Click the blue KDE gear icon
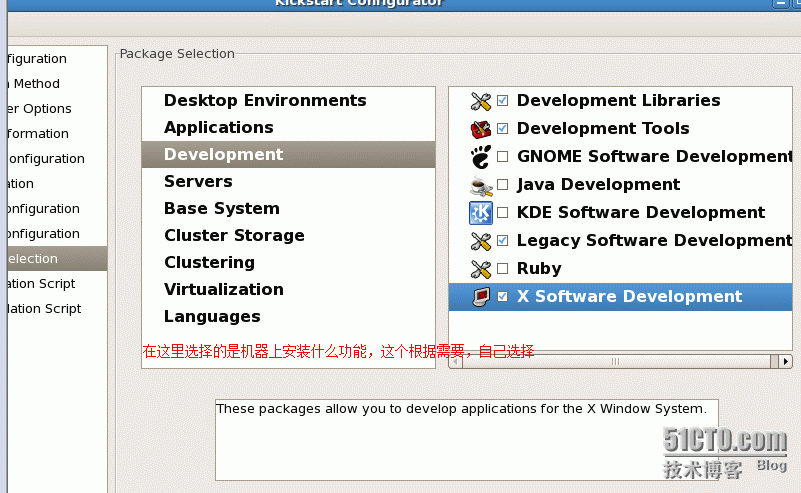The width and height of the screenshot is (801, 493). [x=481, y=213]
